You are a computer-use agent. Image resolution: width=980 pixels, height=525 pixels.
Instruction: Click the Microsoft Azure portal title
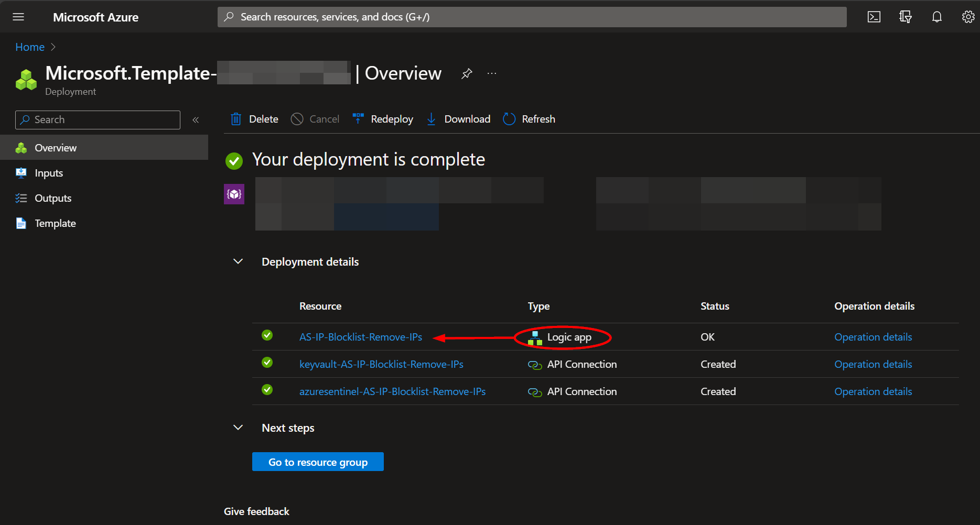95,17
